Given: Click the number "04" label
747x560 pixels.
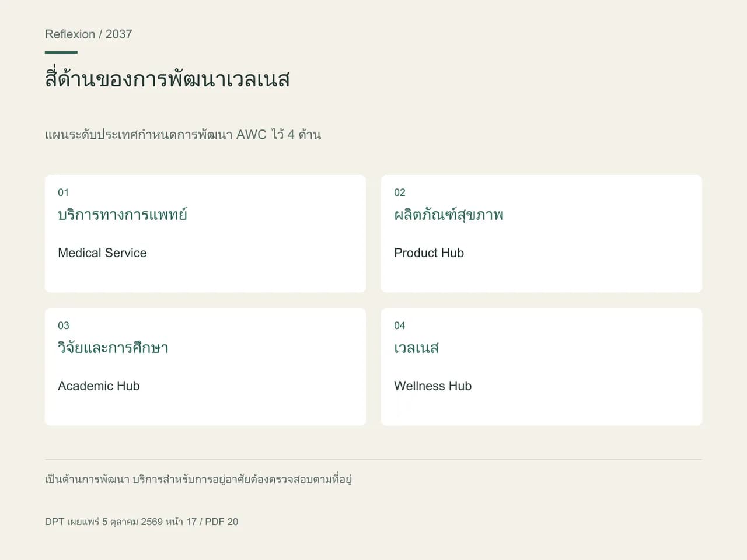Looking at the screenshot, I should click(399, 325).
